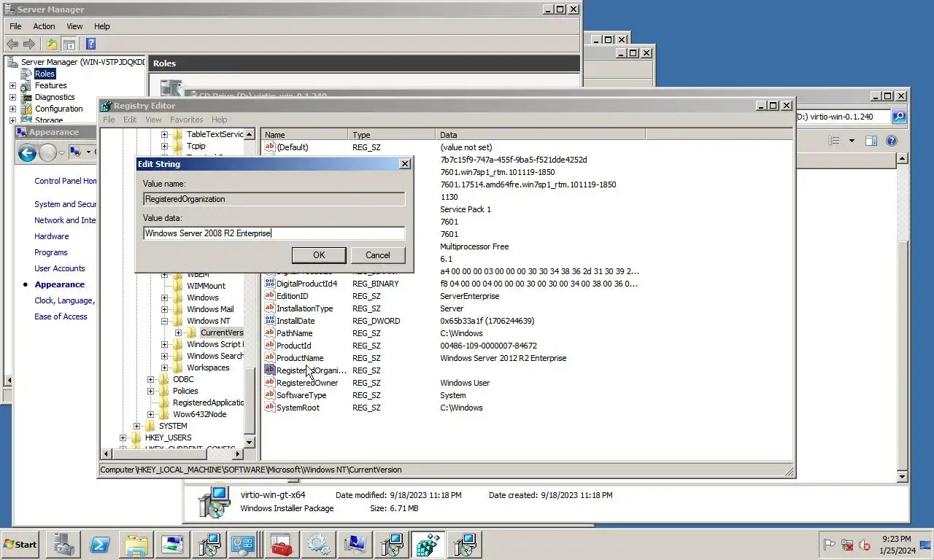This screenshot has width=934, height=560.
Task: Expand the TableTextServices registry key
Action: click(x=164, y=134)
